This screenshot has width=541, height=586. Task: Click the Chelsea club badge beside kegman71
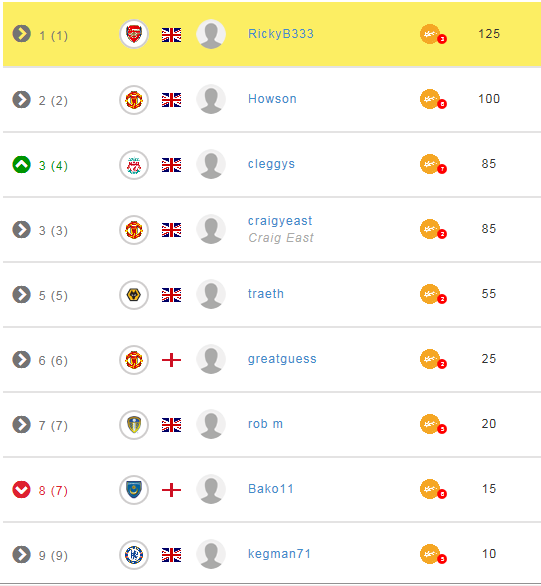(x=134, y=555)
